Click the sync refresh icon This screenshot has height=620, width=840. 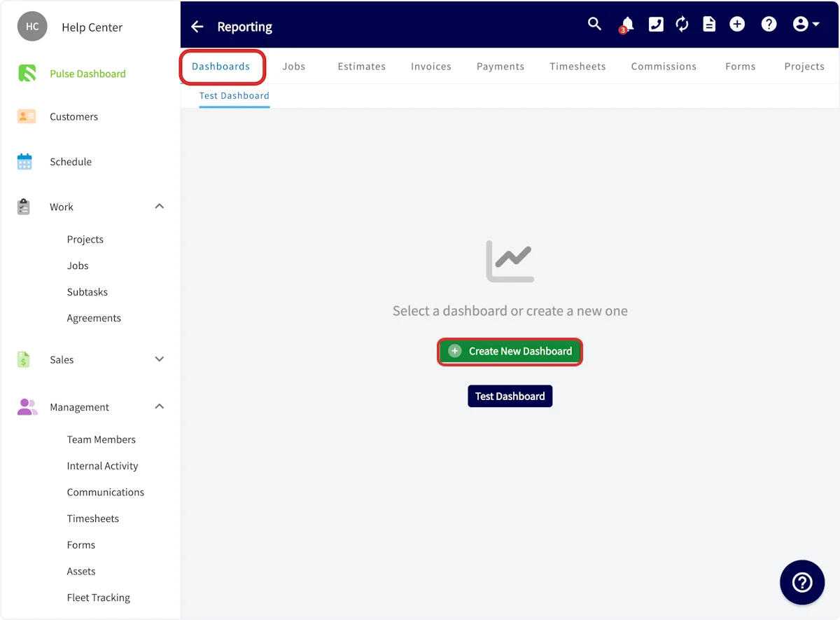tap(682, 25)
